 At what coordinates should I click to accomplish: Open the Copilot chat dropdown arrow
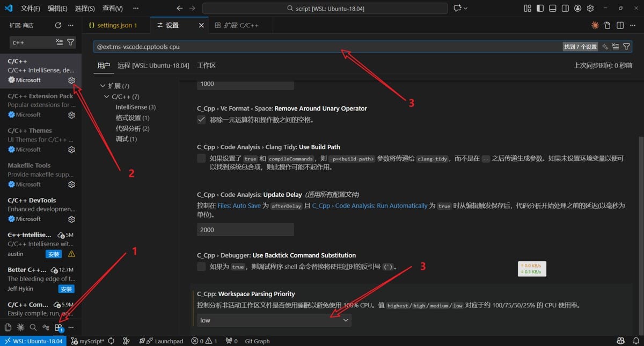coord(465,9)
